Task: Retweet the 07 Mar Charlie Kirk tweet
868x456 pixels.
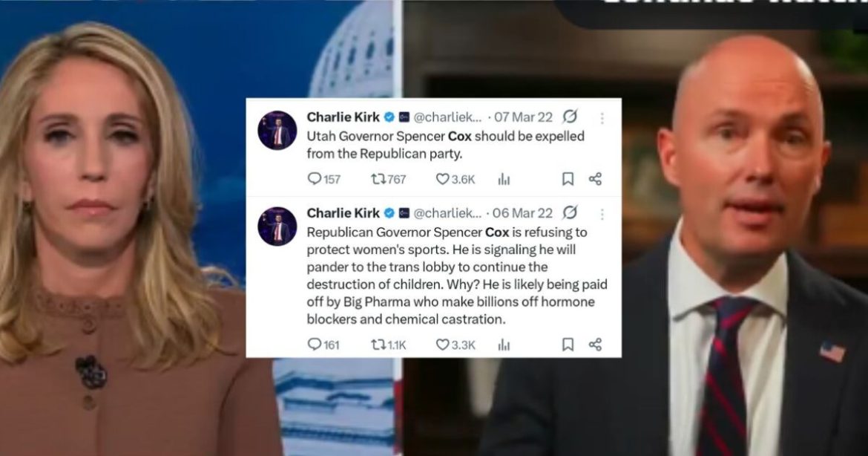Action: (x=388, y=179)
